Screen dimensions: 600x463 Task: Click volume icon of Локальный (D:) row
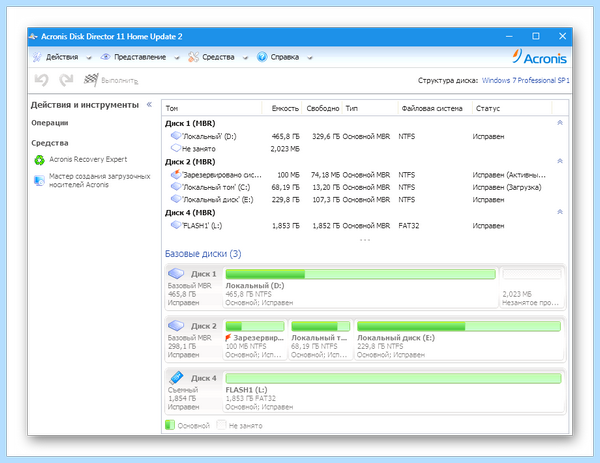[x=176, y=135]
